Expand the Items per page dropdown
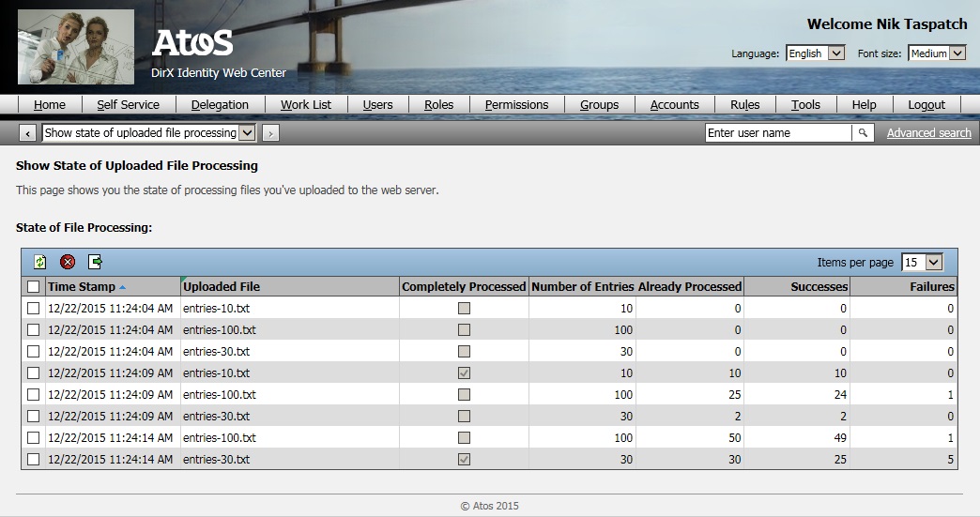The width and height of the screenshot is (980, 517). tap(921, 263)
